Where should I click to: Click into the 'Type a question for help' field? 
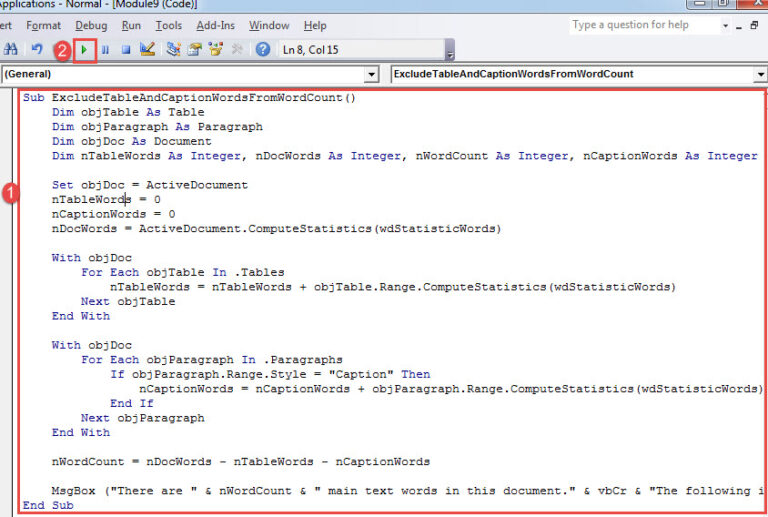[640, 25]
